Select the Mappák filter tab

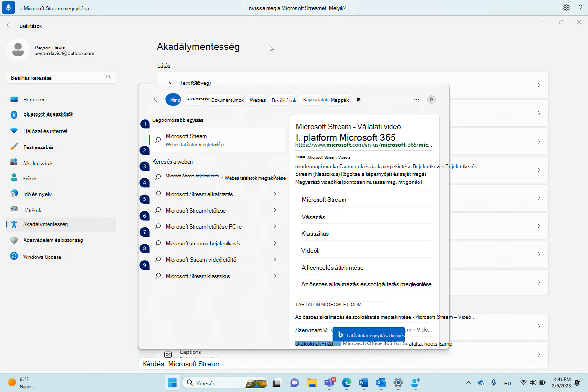coord(340,100)
